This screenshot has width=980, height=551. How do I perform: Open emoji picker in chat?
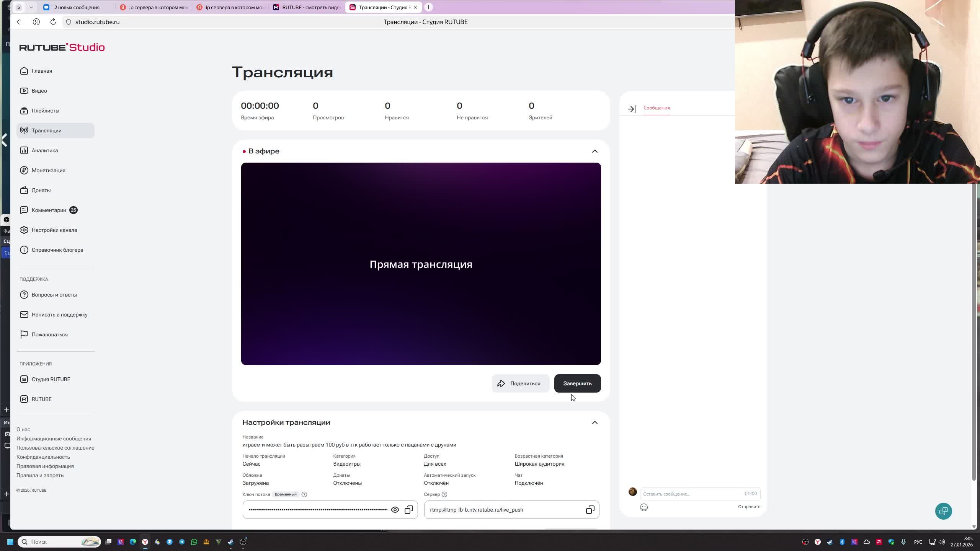(x=644, y=507)
